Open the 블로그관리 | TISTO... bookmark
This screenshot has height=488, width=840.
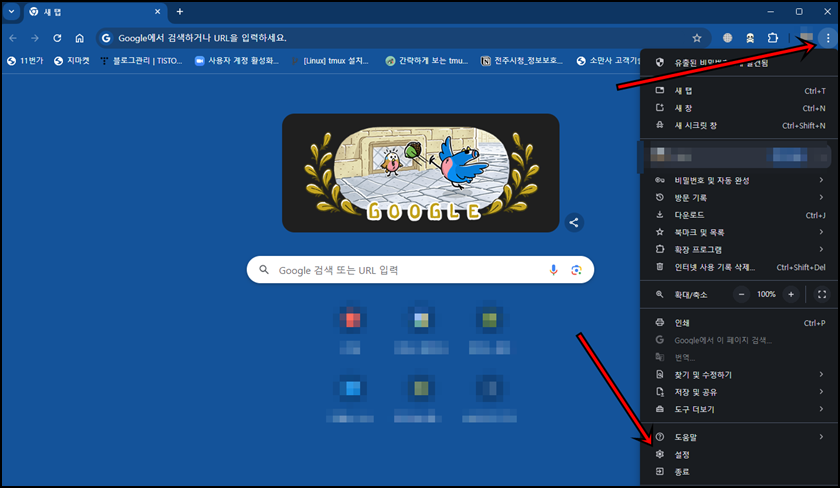tap(141, 61)
